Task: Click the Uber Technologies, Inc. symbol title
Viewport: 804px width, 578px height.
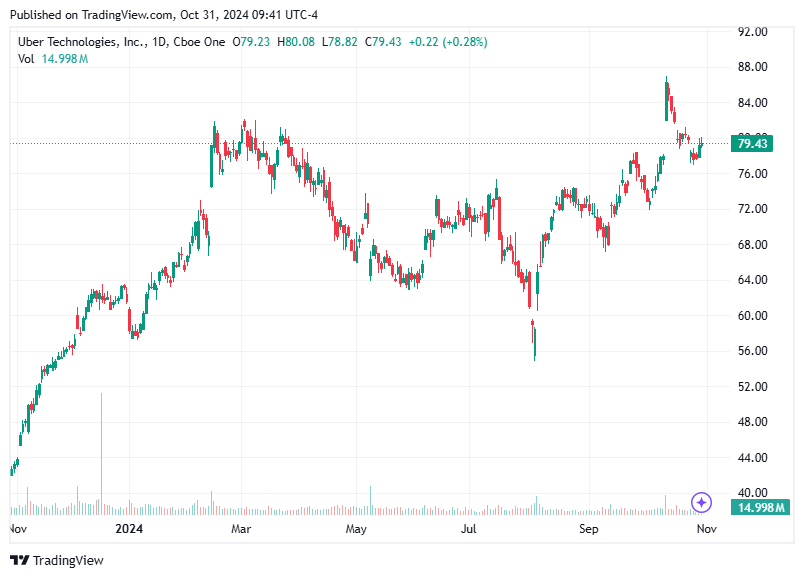Action: click(83, 42)
